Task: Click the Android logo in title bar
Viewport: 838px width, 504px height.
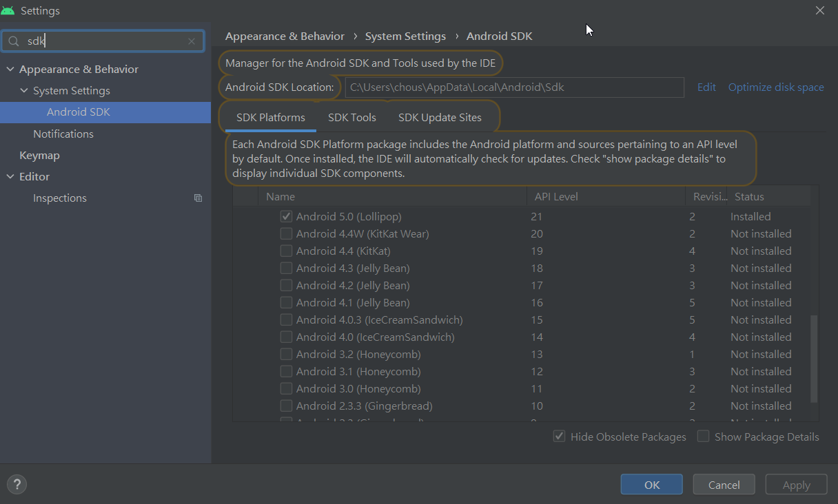Action: click(8, 10)
